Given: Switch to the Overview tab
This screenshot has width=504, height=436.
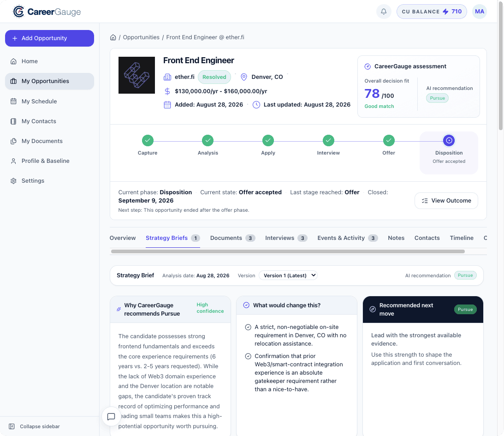Looking at the screenshot, I should point(123,238).
